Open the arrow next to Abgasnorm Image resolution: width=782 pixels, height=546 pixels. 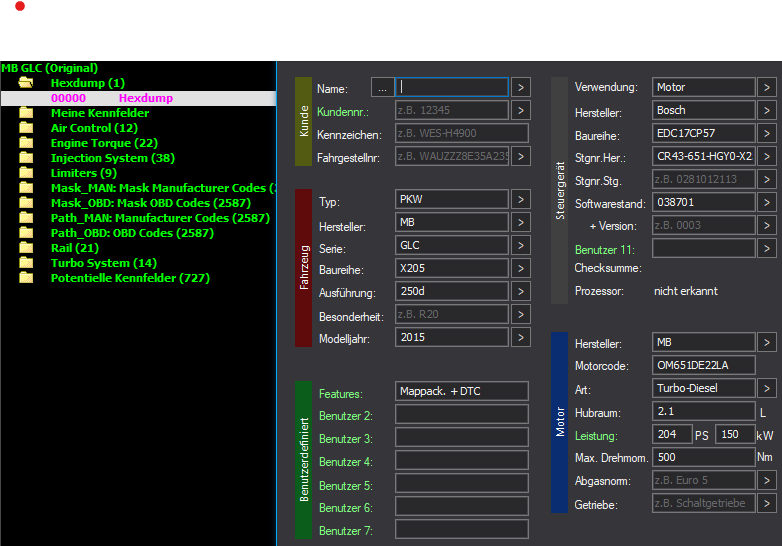click(x=767, y=480)
